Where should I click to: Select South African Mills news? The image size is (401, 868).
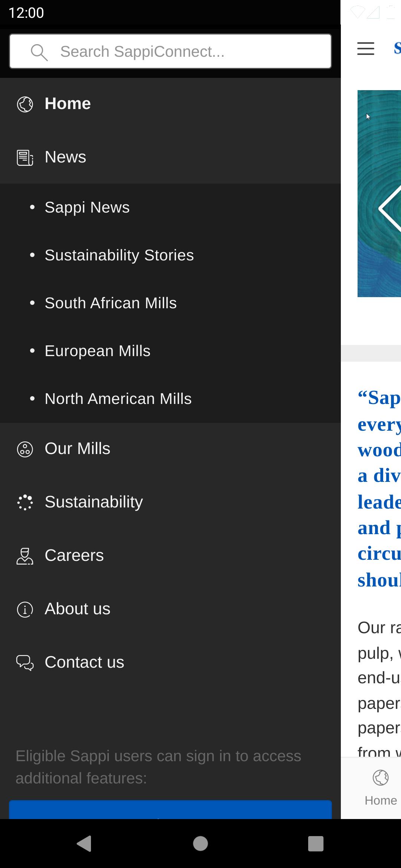[x=111, y=303]
